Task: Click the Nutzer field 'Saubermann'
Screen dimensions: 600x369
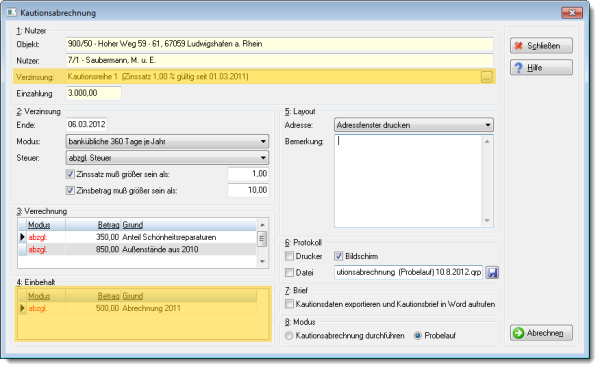Action: click(x=280, y=60)
